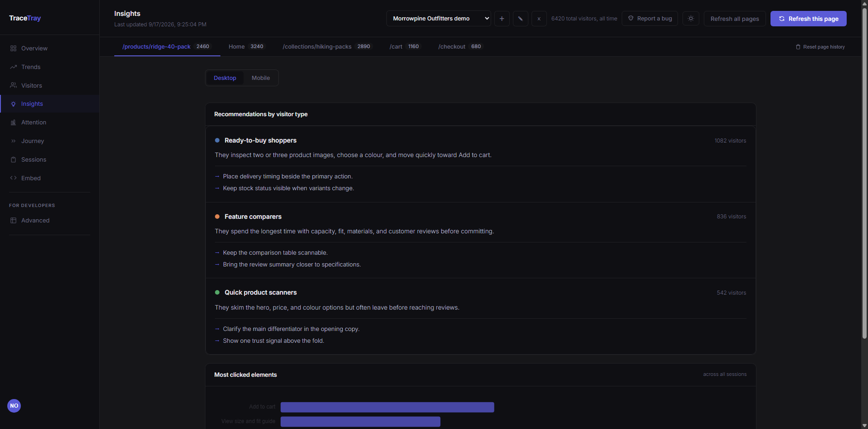
Task: Click the NO user avatar
Action: pos(14,405)
